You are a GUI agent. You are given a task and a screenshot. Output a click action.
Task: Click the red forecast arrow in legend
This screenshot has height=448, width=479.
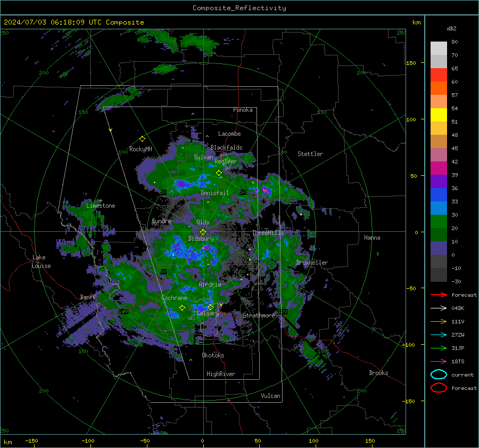click(x=439, y=295)
